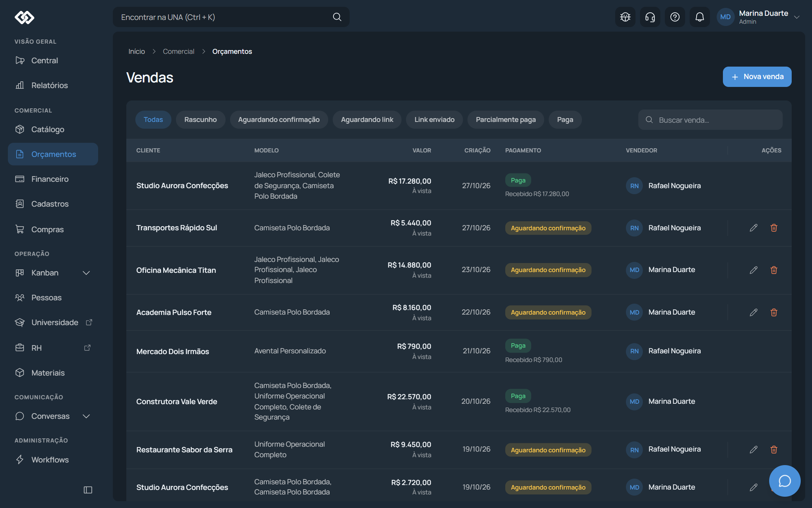
Task: Open the Marina Duarte user dropdown arrow
Action: (797, 17)
